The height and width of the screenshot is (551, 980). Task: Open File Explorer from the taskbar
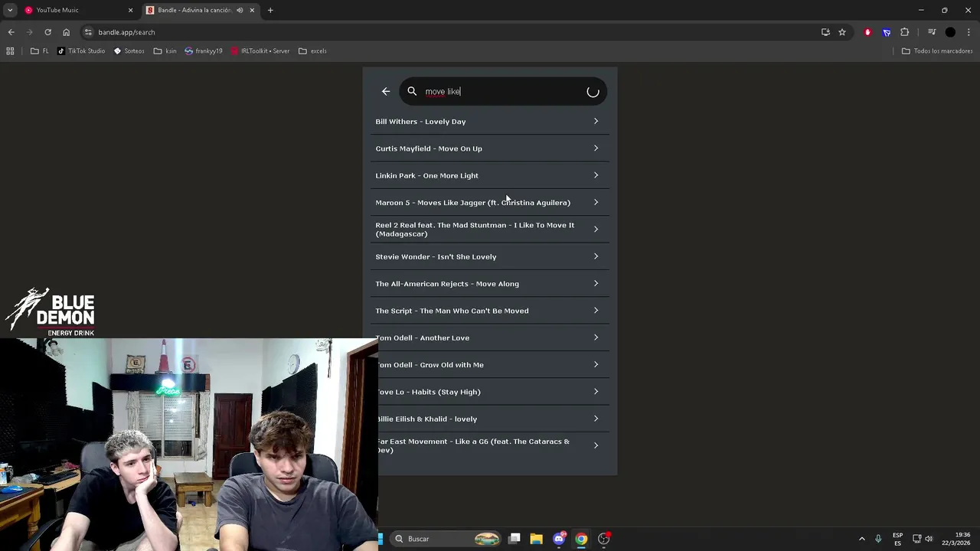(x=537, y=539)
